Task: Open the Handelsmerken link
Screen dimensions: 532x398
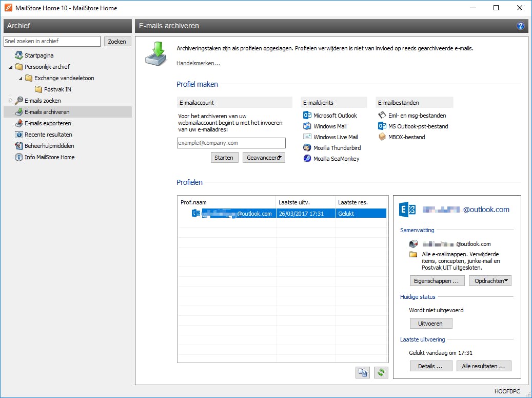Action: pos(199,63)
